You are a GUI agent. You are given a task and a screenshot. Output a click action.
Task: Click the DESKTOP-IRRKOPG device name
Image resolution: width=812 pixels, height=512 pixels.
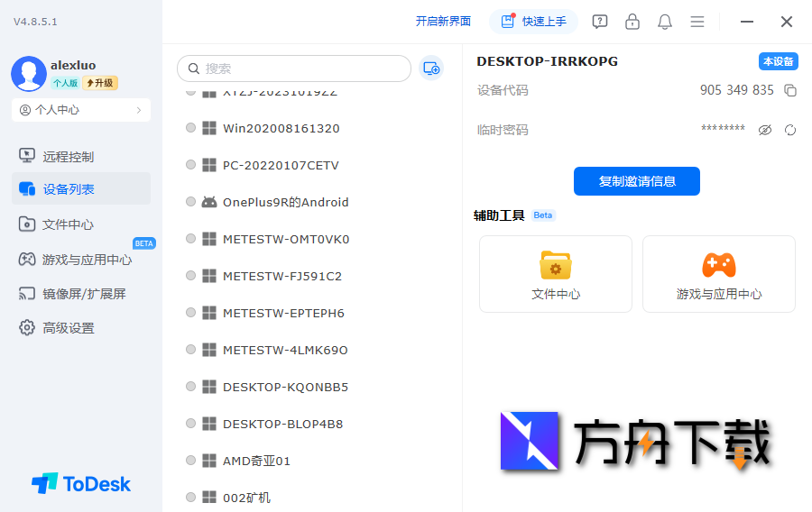click(547, 61)
